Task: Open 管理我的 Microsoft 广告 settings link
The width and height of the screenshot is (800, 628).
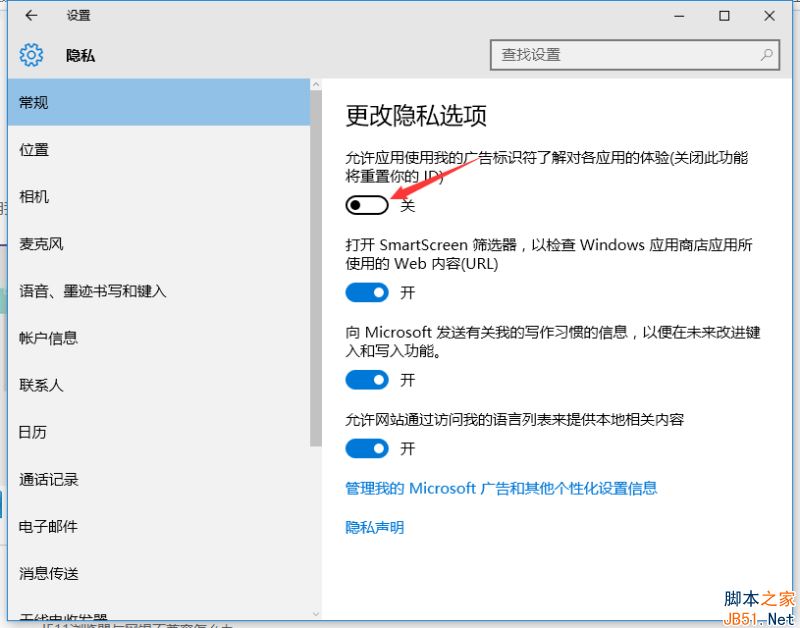Action: click(501, 488)
